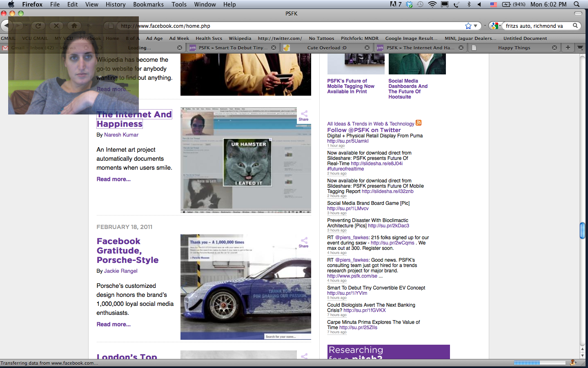This screenshot has height=368, width=588.
Task: Click the Wikipedia bookmark in the bookmarks bar
Action: [x=240, y=38]
